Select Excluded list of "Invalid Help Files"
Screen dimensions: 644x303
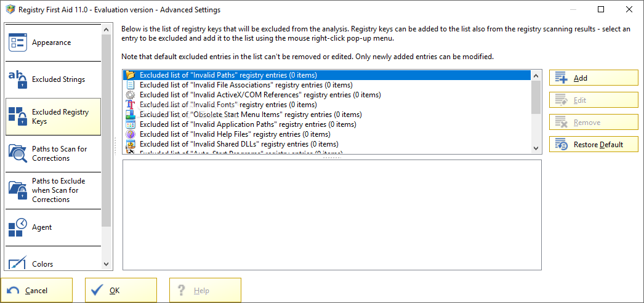pyautogui.click(x=327, y=134)
